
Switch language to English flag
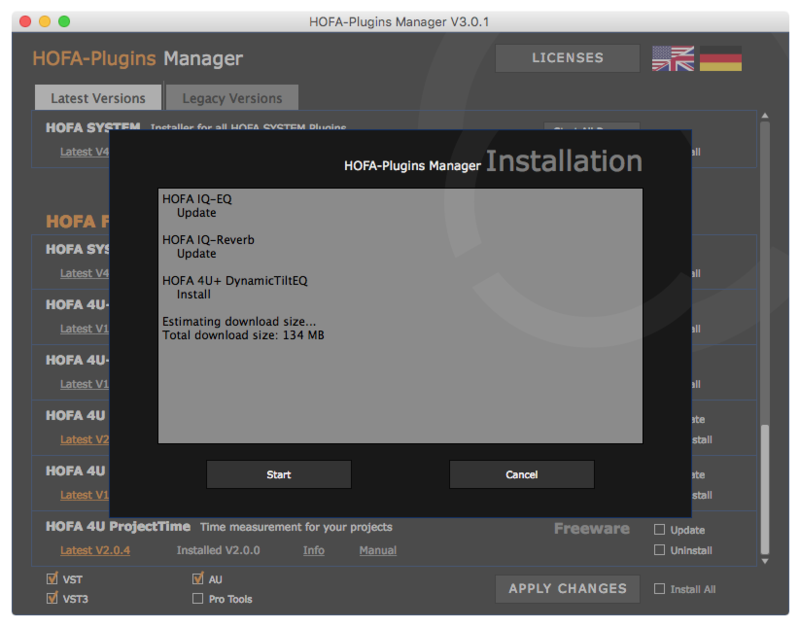pyautogui.click(x=672, y=58)
